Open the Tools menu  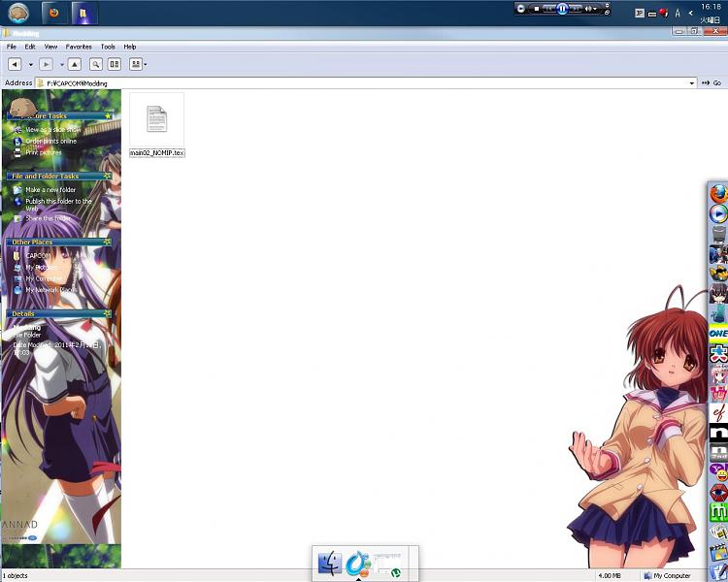tap(108, 47)
